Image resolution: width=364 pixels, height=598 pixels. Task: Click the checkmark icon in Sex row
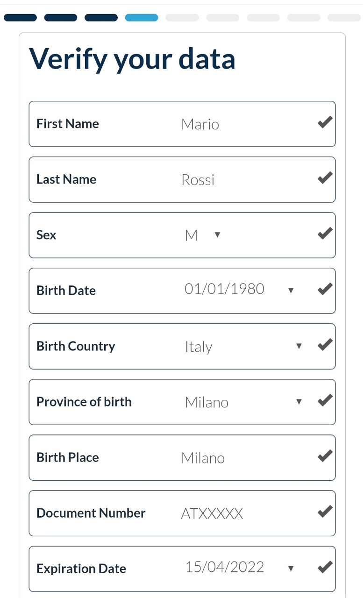pyautogui.click(x=325, y=234)
